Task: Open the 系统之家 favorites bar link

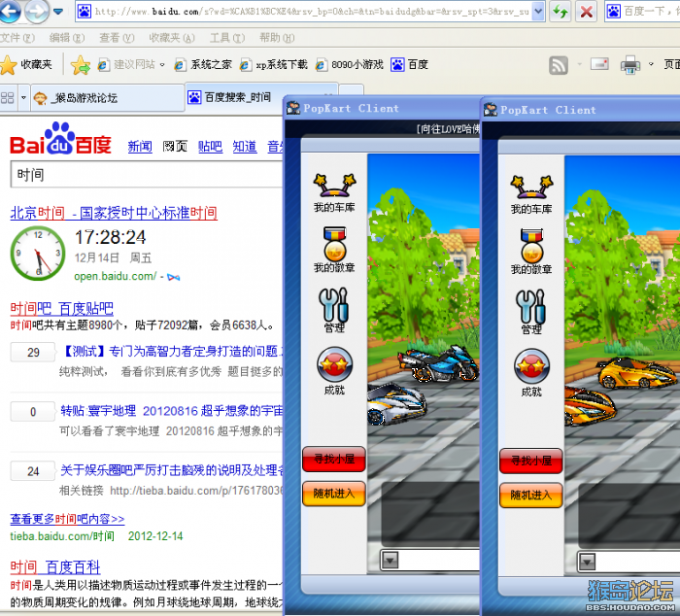Action: click(x=202, y=65)
